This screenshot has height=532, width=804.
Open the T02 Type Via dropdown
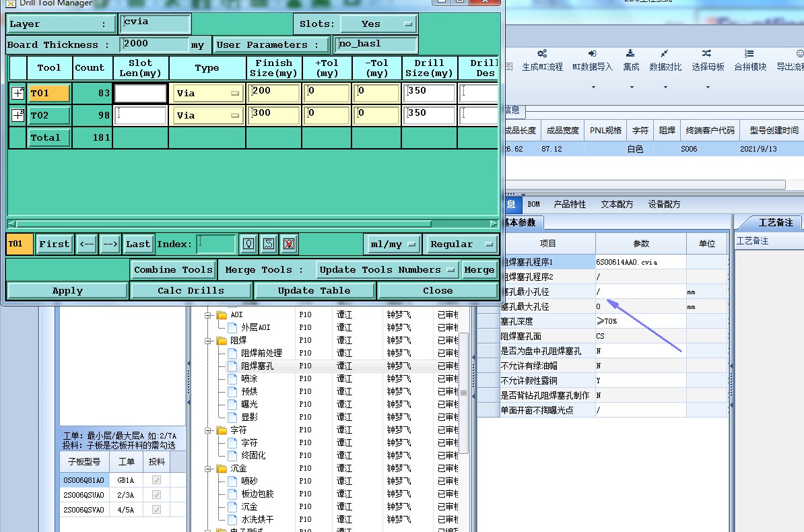[x=207, y=115]
